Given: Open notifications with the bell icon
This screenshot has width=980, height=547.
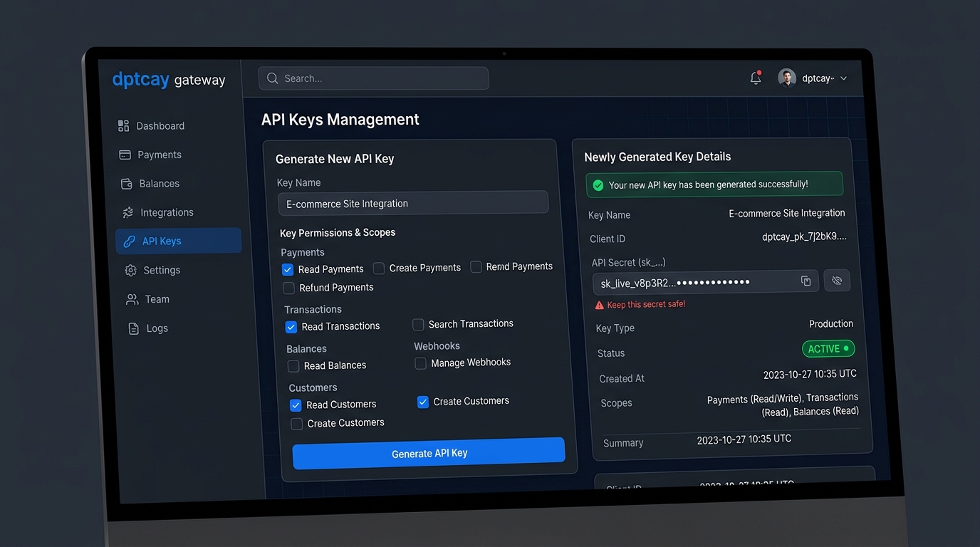Looking at the screenshot, I should (756, 78).
